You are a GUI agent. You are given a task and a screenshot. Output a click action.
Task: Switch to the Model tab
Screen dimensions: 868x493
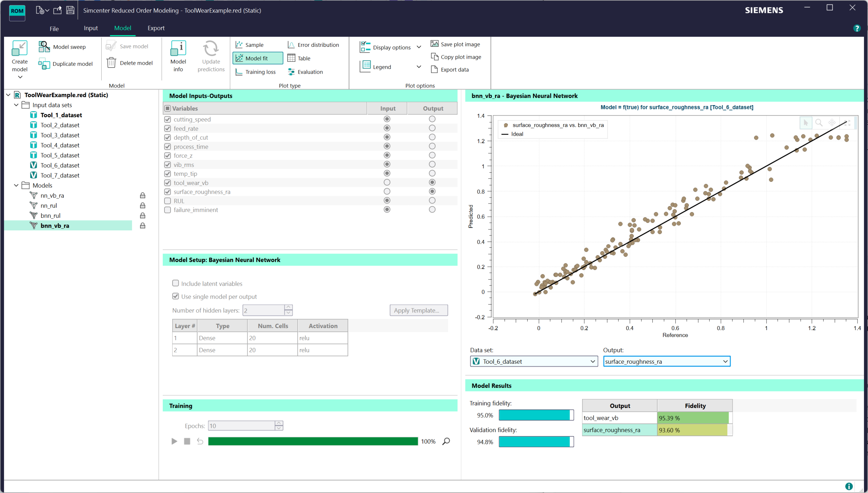coord(122,28)
